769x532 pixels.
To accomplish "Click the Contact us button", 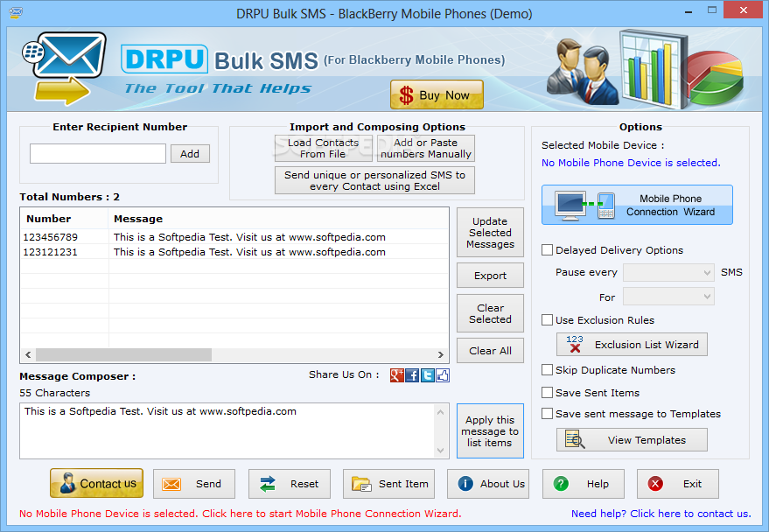I will [x=96, y=484].
